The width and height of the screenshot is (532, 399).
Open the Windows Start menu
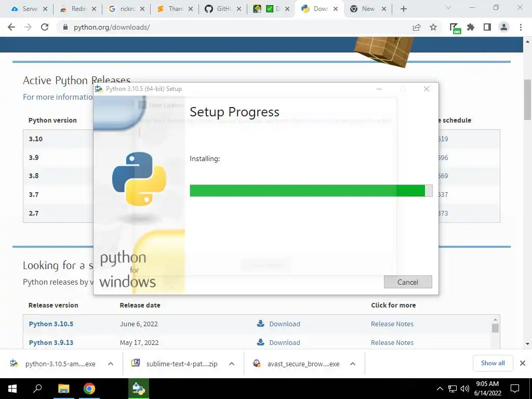point(12,389)
